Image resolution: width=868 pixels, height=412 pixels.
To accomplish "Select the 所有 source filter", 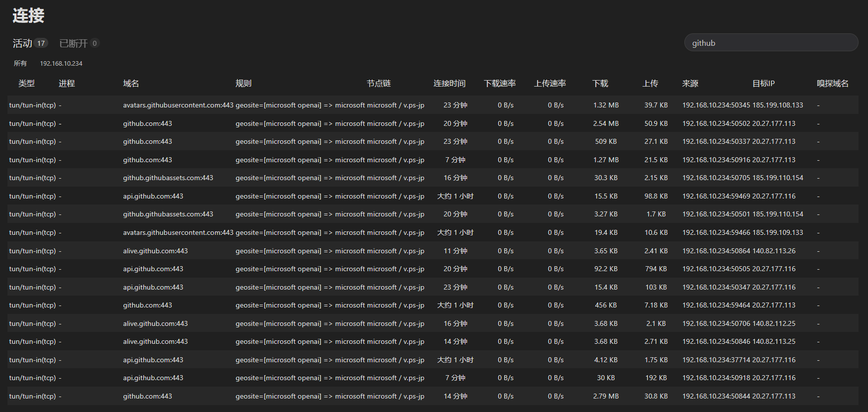I will click(20, 63).
